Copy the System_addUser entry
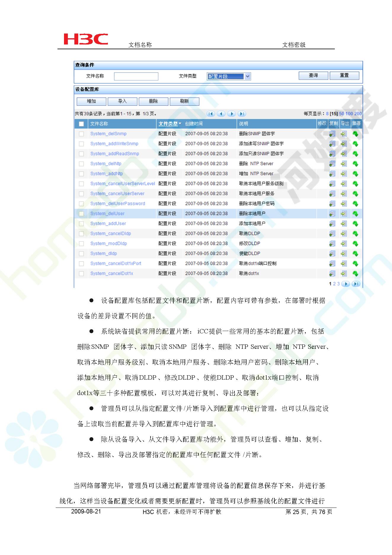This screenshot has width=392, height=555. (332, 224)
